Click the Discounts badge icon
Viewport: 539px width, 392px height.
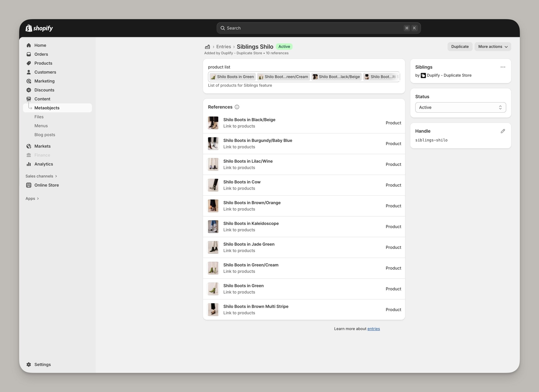pyautogui.click(x=29, y=90)
